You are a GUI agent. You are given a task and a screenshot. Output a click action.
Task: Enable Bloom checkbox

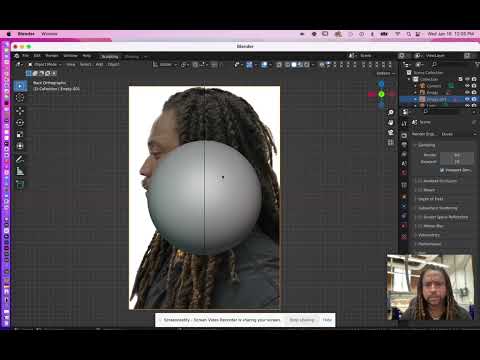tap(420, 190)
